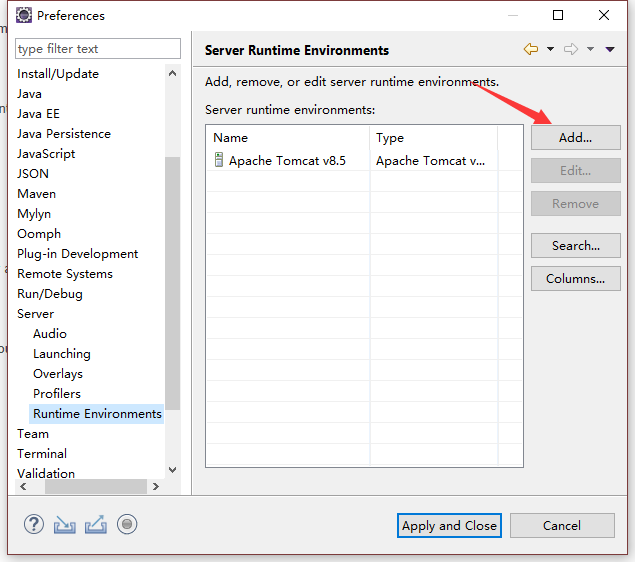The width and height of the screenshot is (635, 562).
Task: Select the Java preference category
Action: pyautogui.click(x=29, y=94)
